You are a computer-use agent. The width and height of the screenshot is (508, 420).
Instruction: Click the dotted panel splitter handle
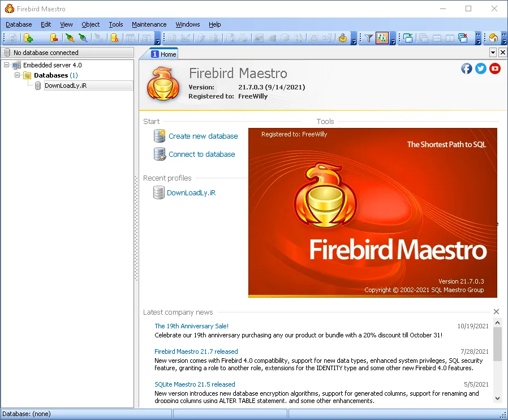(x=136, y=228)
